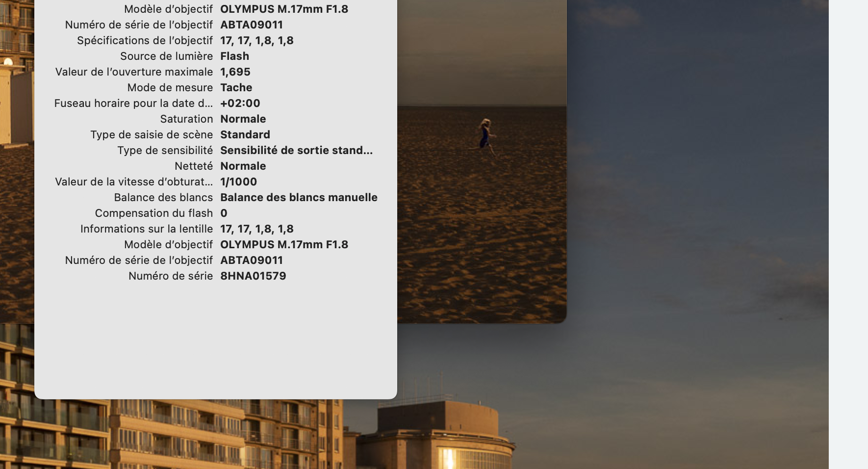Click the 1,695 maximum aperture value
The width and height of the screenshot is (868, 469).
click(x=235, y=72)
